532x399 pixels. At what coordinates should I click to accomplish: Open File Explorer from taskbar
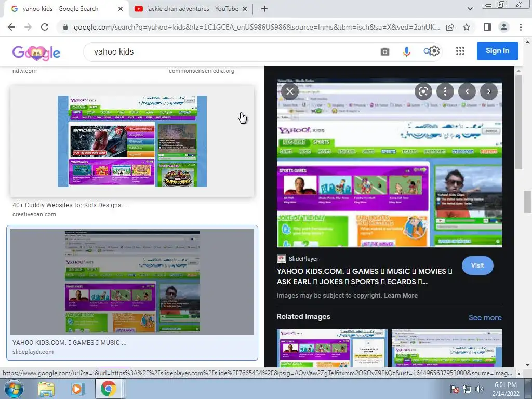tap(46, 389)
